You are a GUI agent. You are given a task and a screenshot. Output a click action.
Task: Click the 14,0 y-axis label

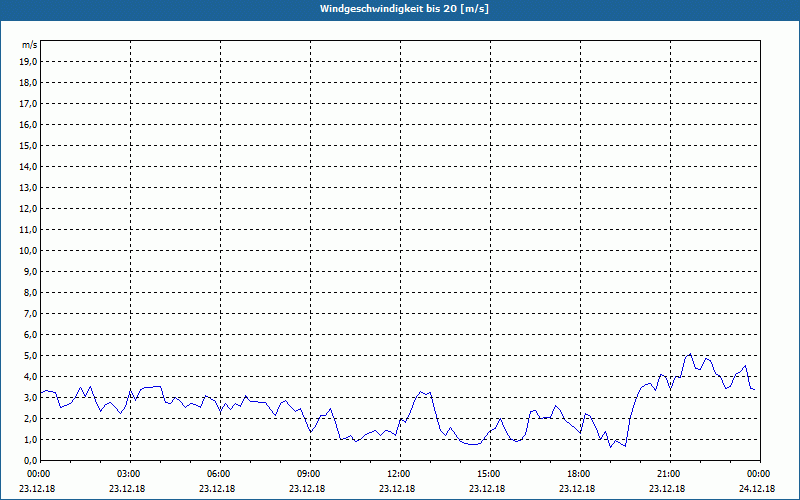(28, 166)
